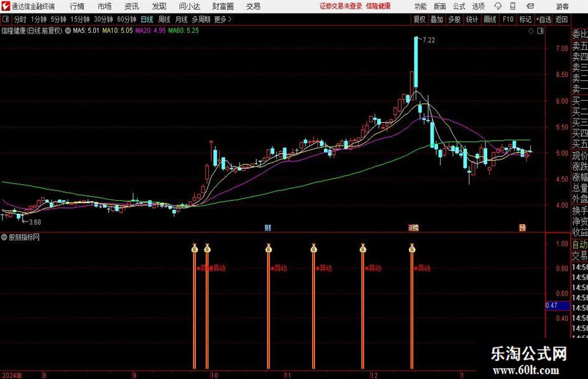The height and width of the screenshot is (379, 588).
Task: Click the F10 company info button
Action: pyautogui.click(x=508, y=19)
